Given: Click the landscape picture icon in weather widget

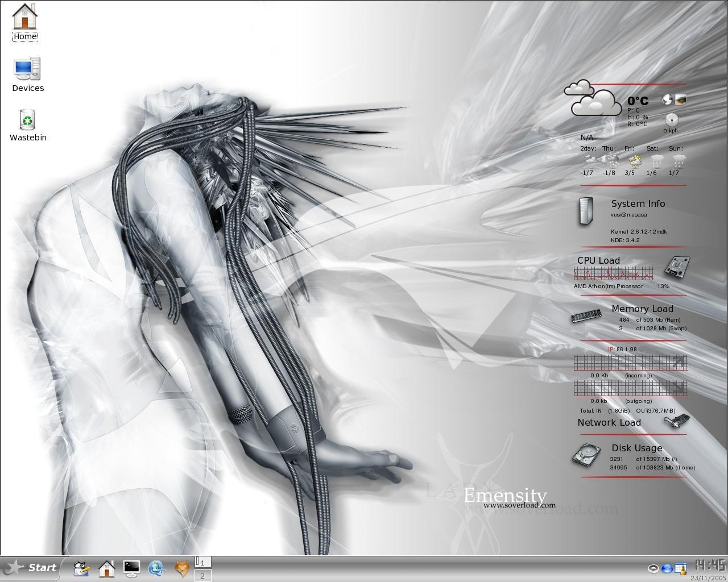Looking at the screenshot, I should pyautogui.click(x=680, y=100).
